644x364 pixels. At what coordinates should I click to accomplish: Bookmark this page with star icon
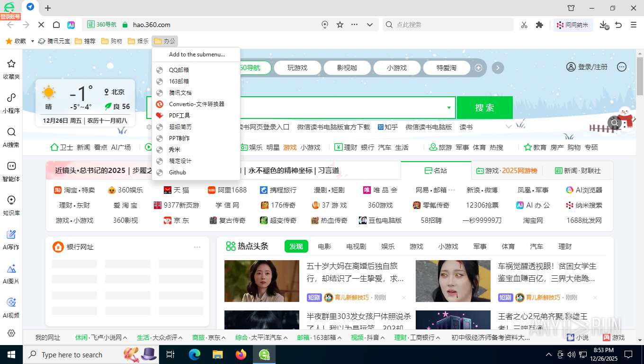click(x=340, y=25)
